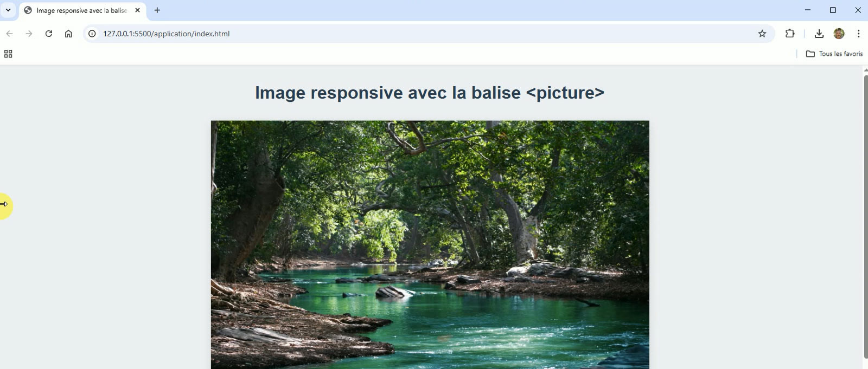
Task: Click the vertical page scrollbar
Action: pyautogui.click(x=865, y=217)
